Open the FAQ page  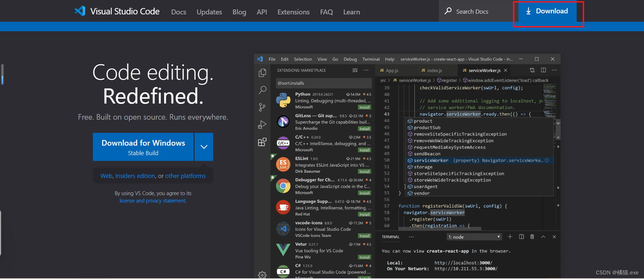pyautogui.click(x=326, y=12)
